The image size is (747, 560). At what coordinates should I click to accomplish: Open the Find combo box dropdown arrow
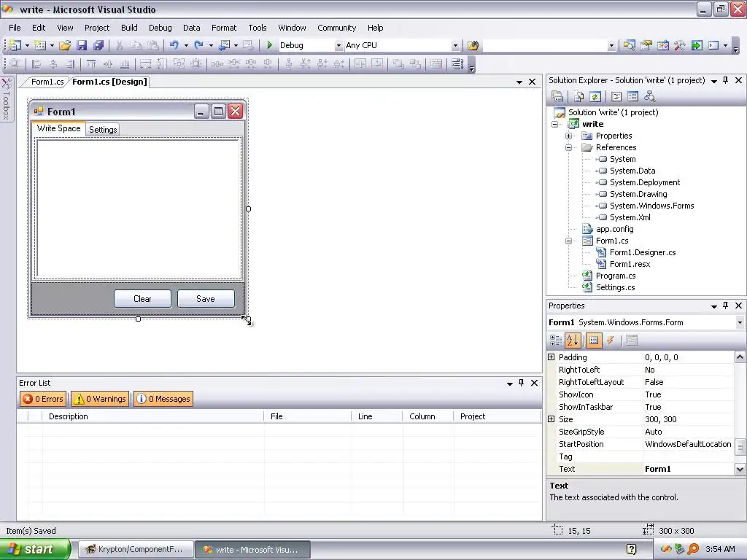[x=611, y=46]
